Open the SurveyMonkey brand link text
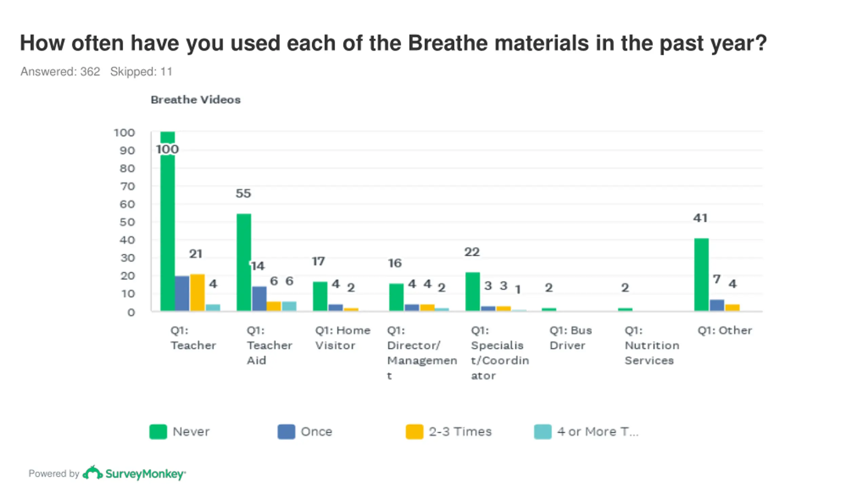Screen dimensions: 868x488 (x=145, y=474)
